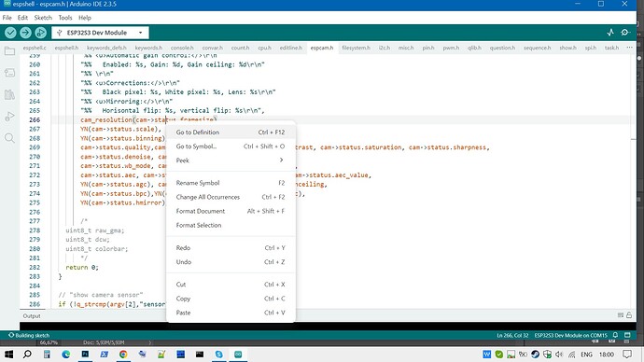Viewport: 644px width, 362px height.
Task: Open the Help menu
Action: pos(85,18)
